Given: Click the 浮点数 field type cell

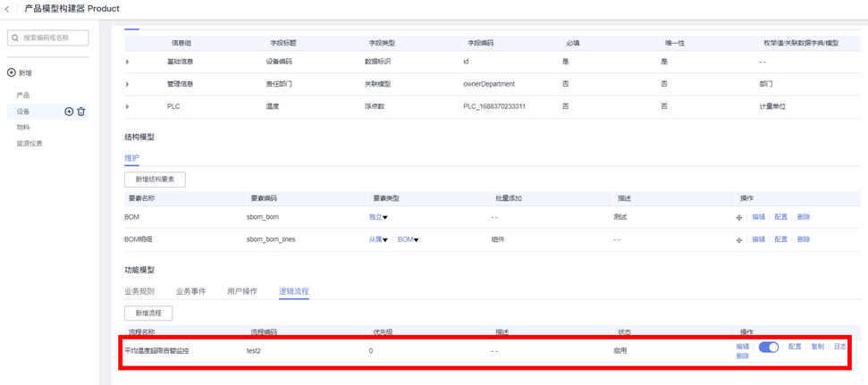Looking at the screenshot, I should pos(374,106).
